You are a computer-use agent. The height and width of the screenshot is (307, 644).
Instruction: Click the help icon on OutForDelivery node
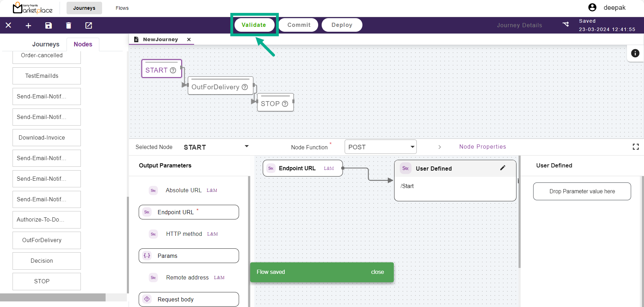pos(245,87)
